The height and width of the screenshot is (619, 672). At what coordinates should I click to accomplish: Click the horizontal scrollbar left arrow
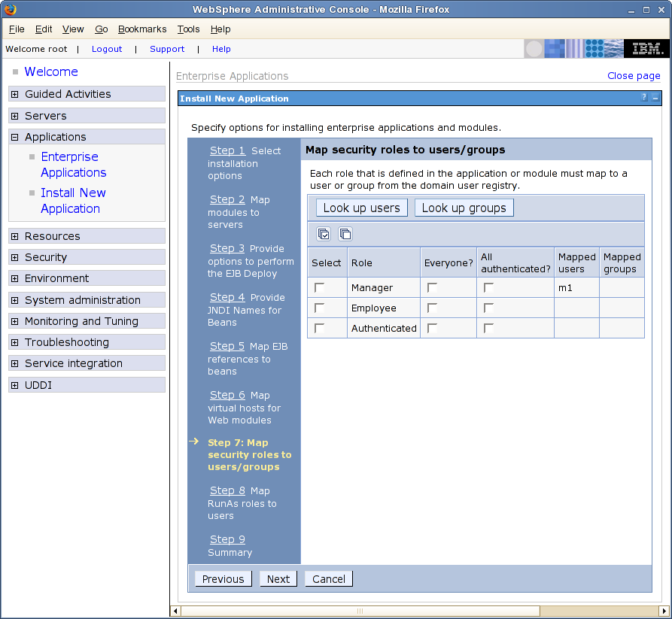[x=176, y=610]
